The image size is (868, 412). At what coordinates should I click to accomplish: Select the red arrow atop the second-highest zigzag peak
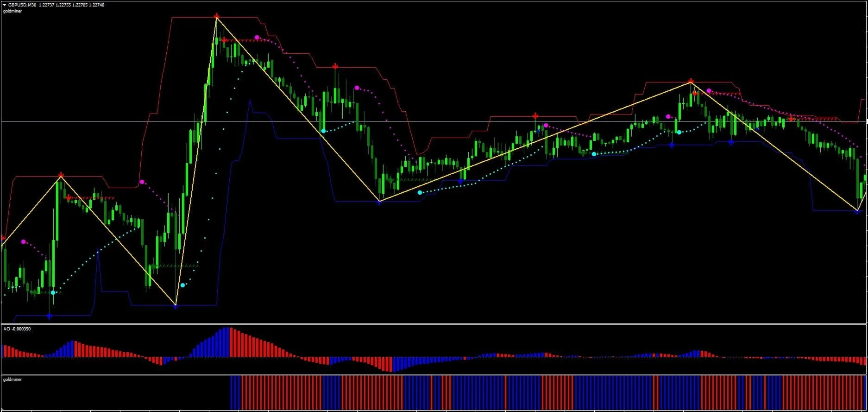click(691, 81)
